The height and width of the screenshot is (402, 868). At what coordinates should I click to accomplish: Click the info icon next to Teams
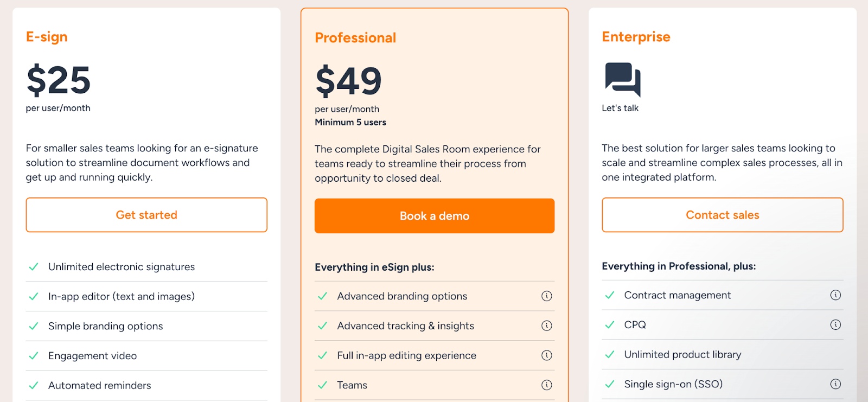546,385
